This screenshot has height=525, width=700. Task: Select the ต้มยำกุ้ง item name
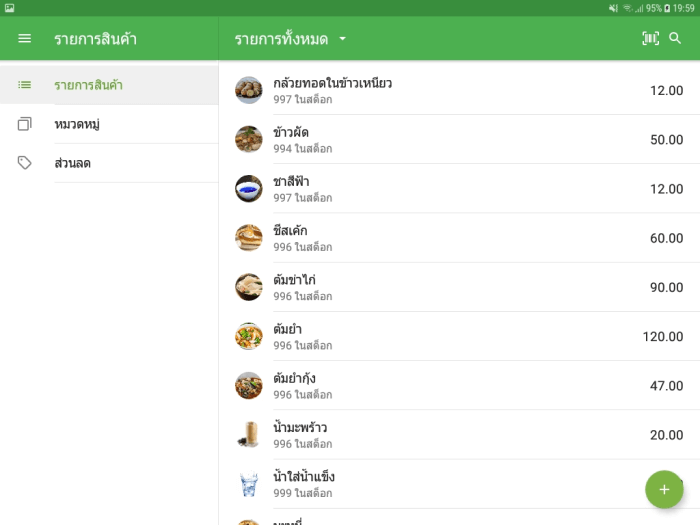(294, 378)
